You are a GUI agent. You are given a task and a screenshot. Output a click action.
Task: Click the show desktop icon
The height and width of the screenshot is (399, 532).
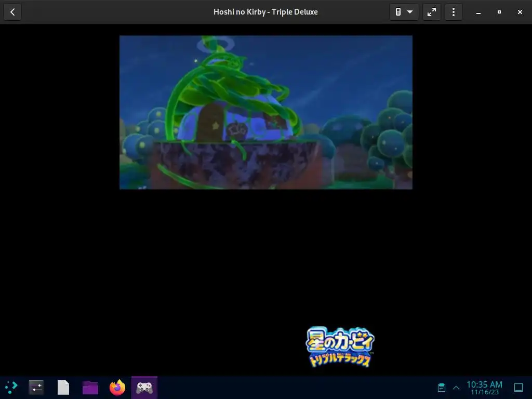tap(518, 388)
